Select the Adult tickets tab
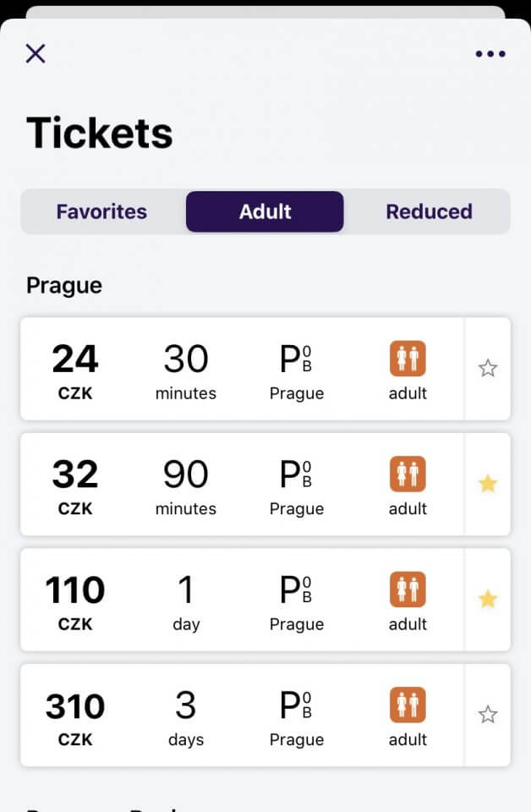 point(265,211)
